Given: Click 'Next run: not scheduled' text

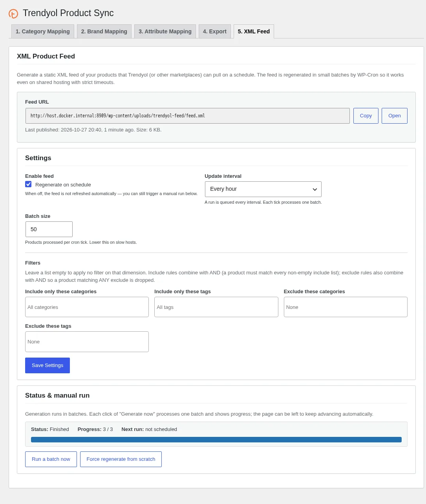Looking at the screenshot, I should coord(149,429).
